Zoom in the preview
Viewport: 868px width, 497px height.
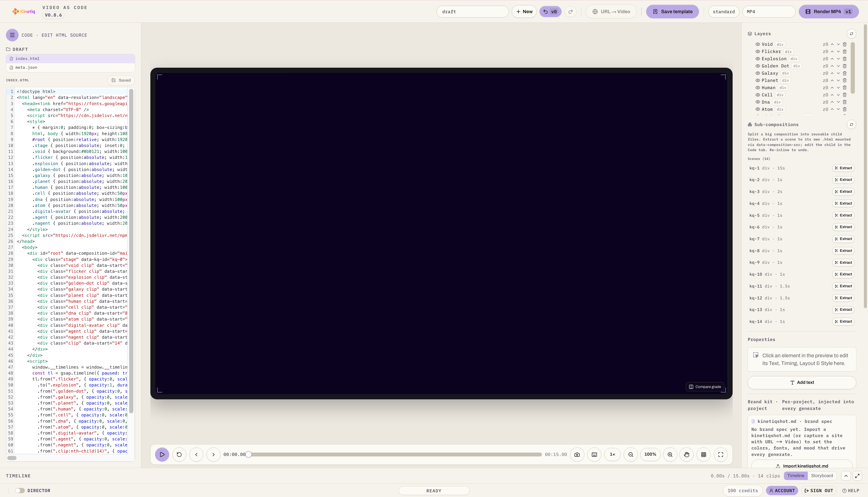pos(670,454)
